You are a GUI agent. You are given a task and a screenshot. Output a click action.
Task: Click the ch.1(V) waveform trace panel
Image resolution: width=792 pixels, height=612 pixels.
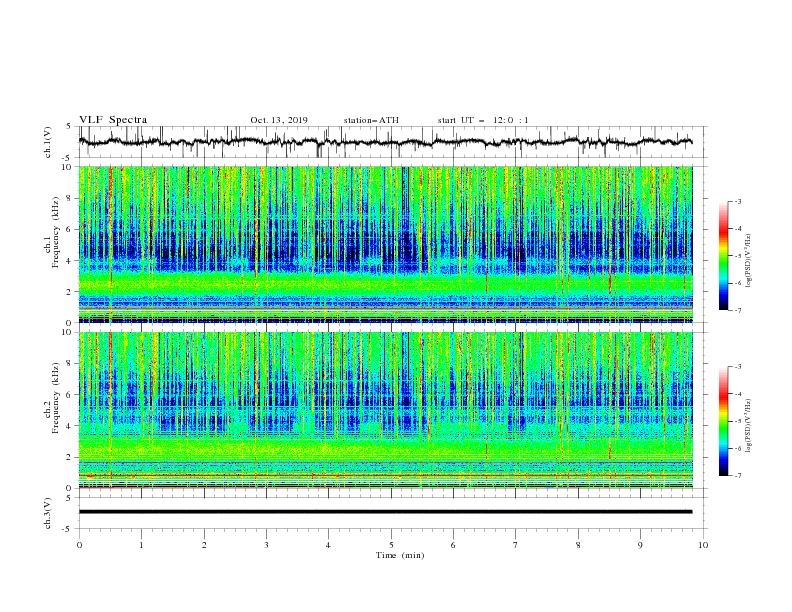click(393, 142)
